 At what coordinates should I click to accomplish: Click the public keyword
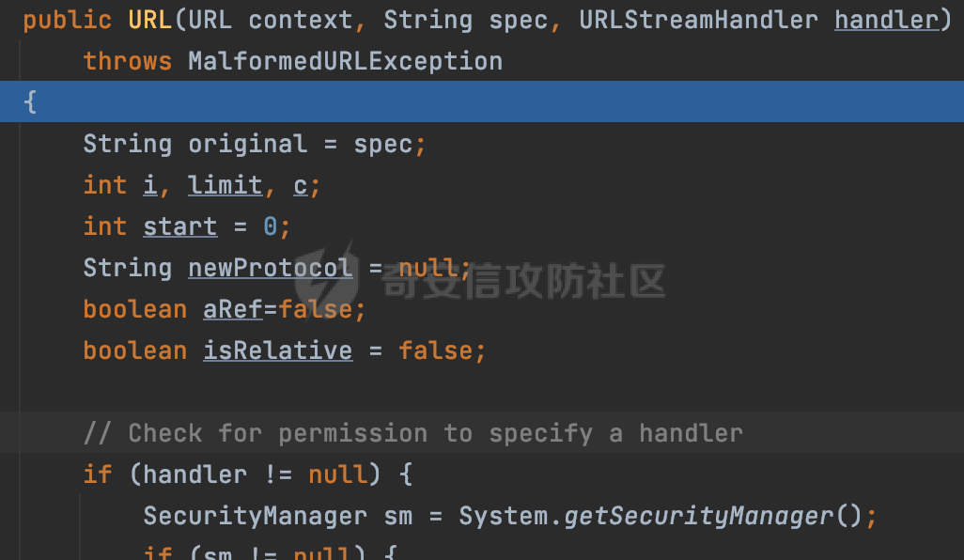[68, 20]
